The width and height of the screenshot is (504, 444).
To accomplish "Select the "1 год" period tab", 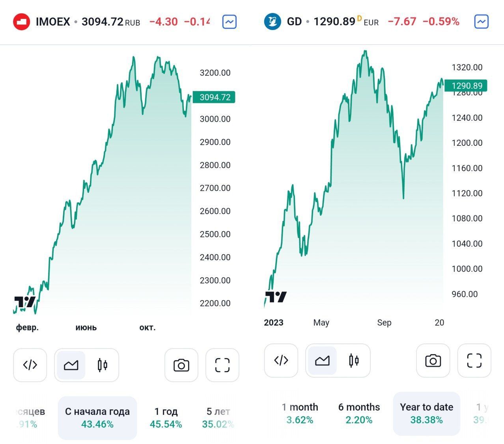I will (x=166, y=418).
